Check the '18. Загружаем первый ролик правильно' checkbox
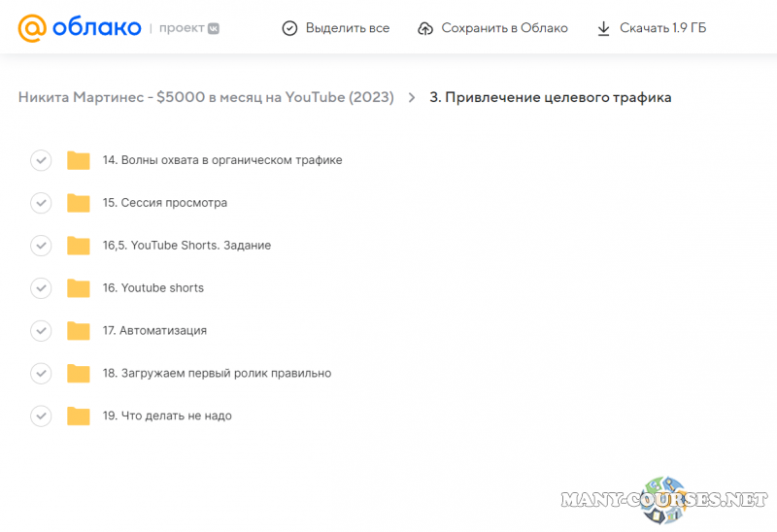The image size is (777, 532). tap(41, 374)
